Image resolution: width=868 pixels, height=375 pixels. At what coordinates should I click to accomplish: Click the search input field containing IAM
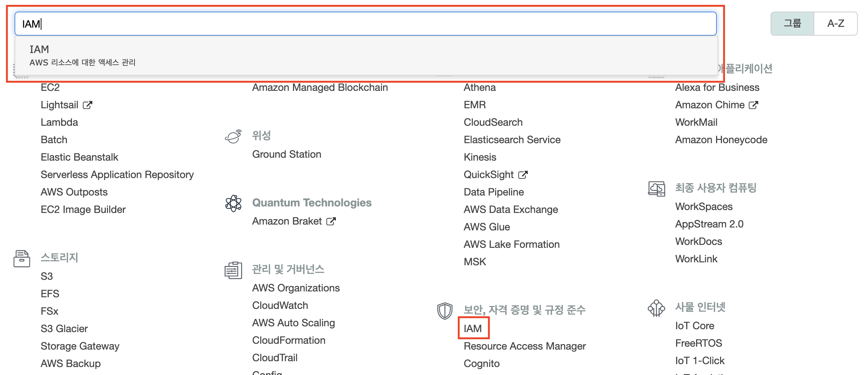[x=218, y=23]
